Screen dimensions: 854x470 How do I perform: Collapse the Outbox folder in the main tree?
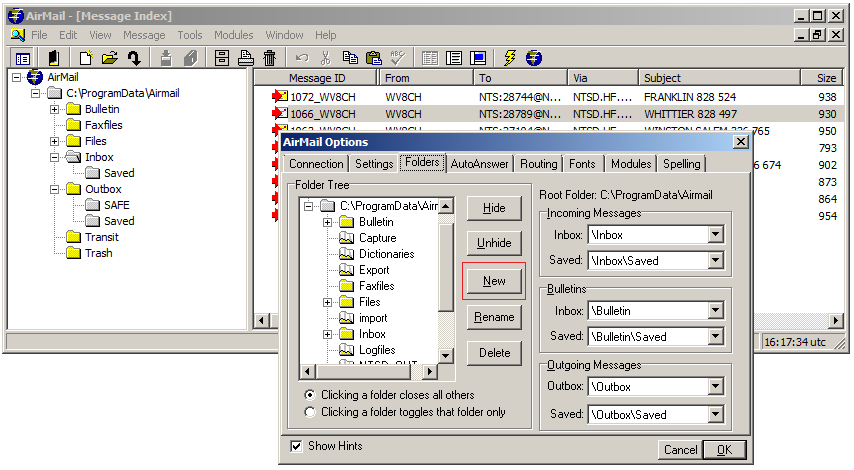[54, 190]
